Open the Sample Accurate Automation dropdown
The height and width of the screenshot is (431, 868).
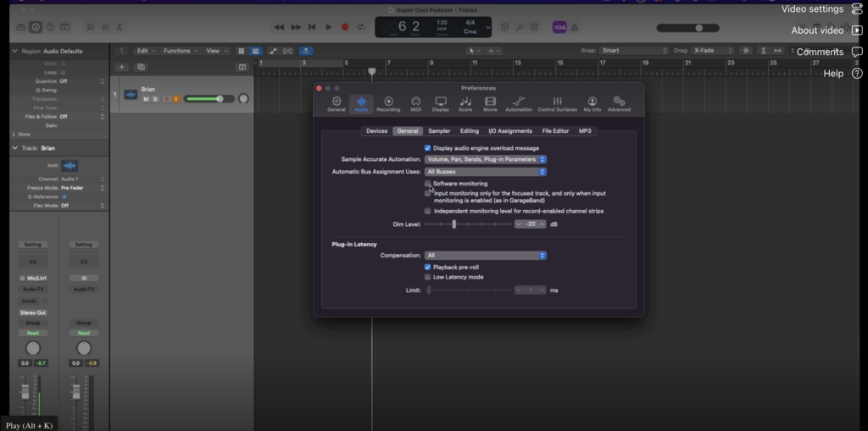pos(486,159)
